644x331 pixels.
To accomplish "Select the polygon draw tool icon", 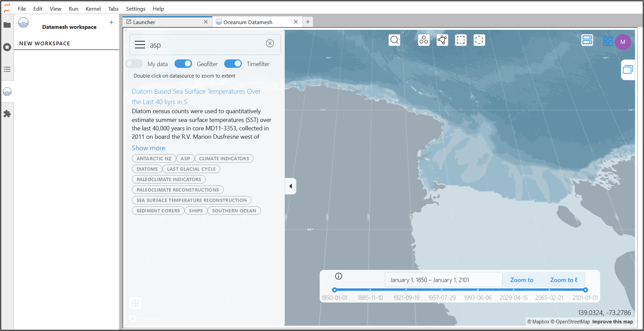I will click(x=442, y=40).
